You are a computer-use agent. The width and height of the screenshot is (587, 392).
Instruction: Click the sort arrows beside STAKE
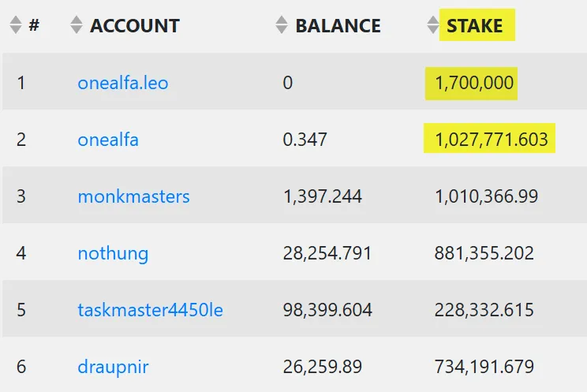(x=433, y=25)
